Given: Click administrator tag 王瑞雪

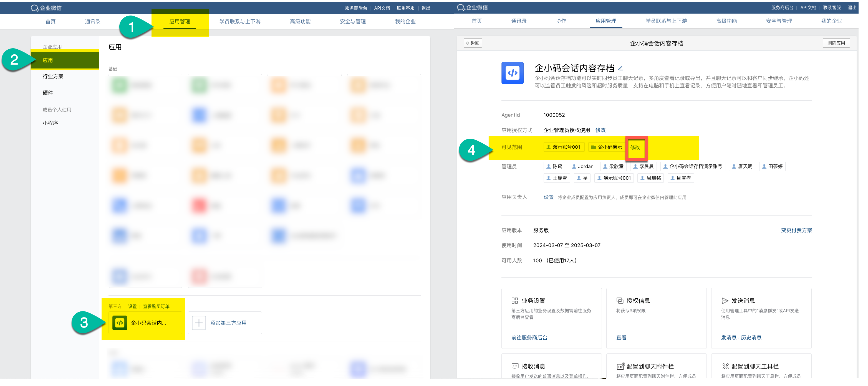Looking at the screenshot, I should 556,178.
